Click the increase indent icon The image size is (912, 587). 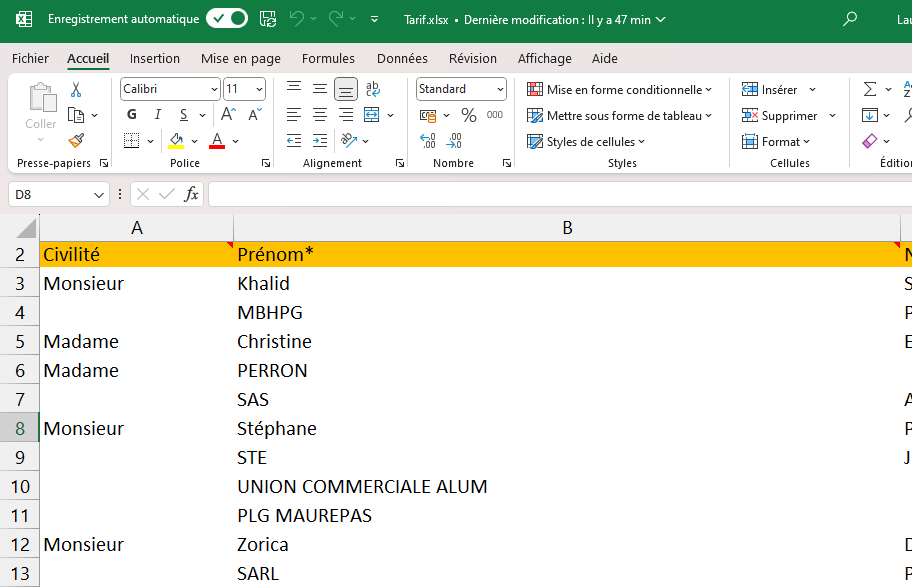click(x=320, y=141)
